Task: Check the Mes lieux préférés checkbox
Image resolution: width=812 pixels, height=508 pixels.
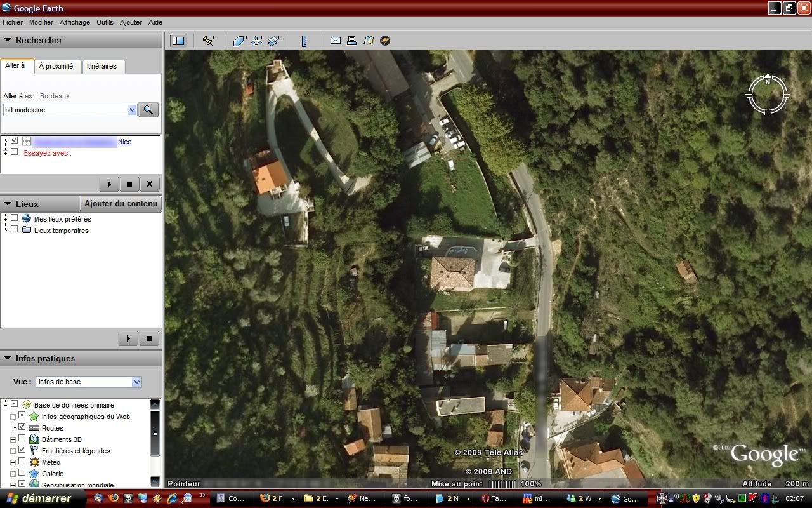Action: (15, 218)
